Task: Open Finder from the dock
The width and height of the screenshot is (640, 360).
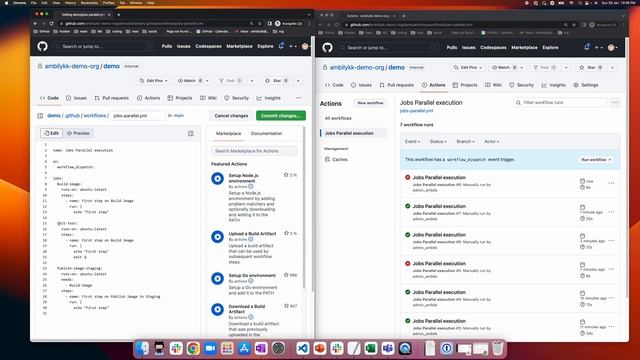Action: [x=142, y=348]
